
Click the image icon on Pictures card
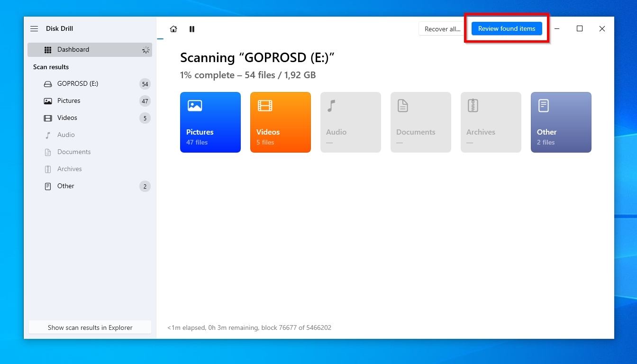(x=195, y=106)
